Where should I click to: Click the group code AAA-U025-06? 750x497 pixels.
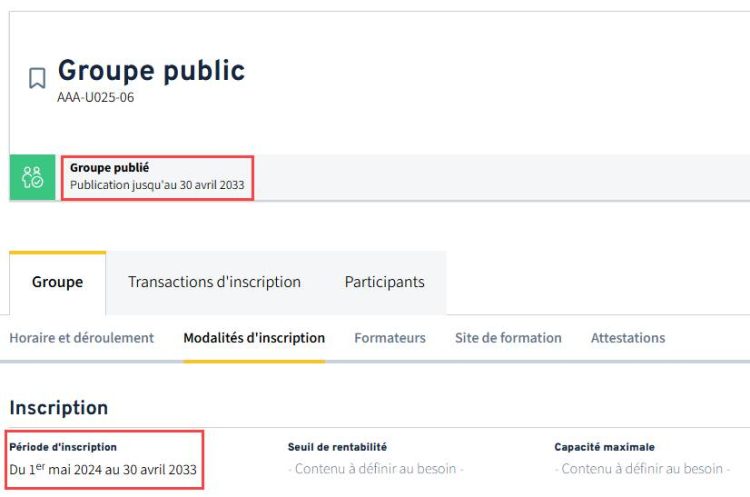coord(96,98)
